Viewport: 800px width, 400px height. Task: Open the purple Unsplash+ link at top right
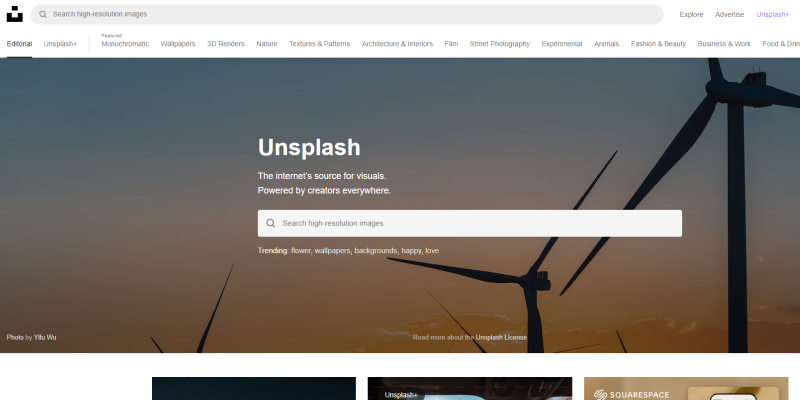coord(772,15)
